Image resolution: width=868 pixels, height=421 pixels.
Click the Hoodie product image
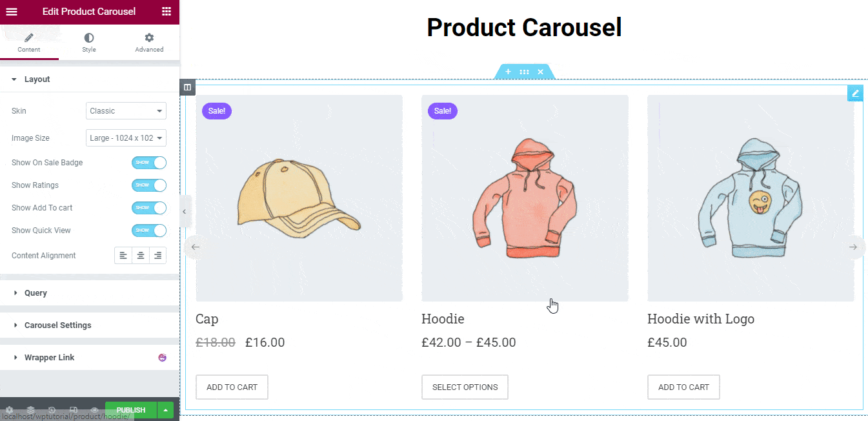(x=525, y=198)
